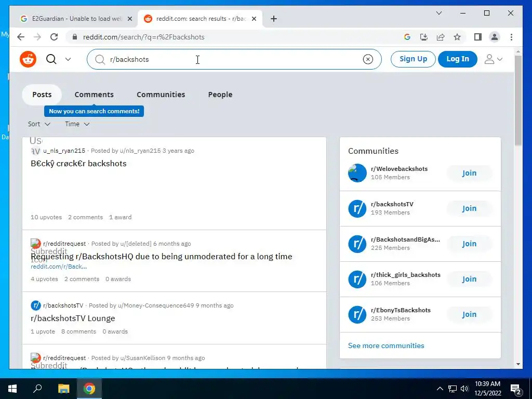532x399 pixels.
Task: Bookmark this page with the star icon
Action: pyautogui.click(x=457, y=37)
